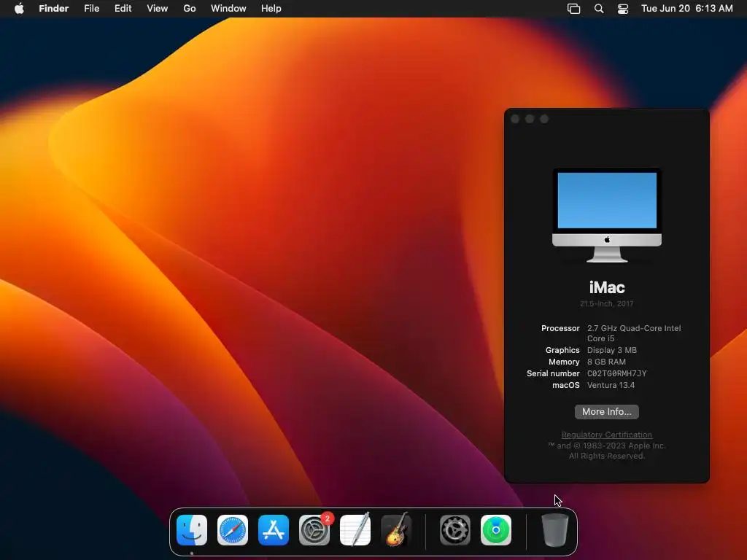Click the iMac title text
The width and height of the screenshot is (747, 560).
607,287
